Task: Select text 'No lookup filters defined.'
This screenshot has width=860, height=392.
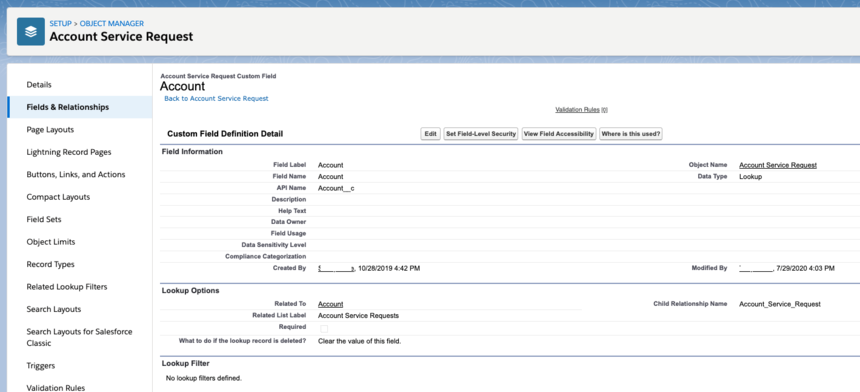Action: (x=203, y=378)
